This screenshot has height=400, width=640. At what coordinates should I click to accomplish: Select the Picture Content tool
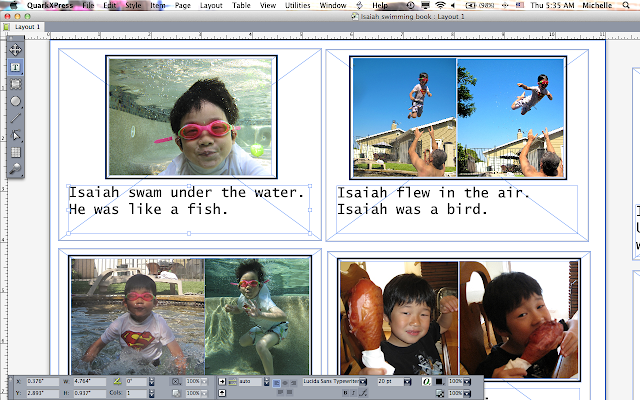click(16, 84)
